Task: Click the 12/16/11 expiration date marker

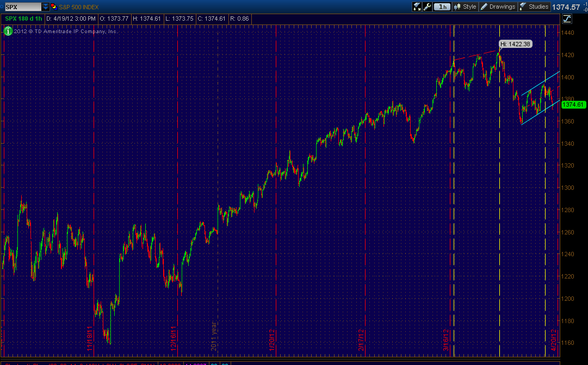Action: (x=174, y=338)
